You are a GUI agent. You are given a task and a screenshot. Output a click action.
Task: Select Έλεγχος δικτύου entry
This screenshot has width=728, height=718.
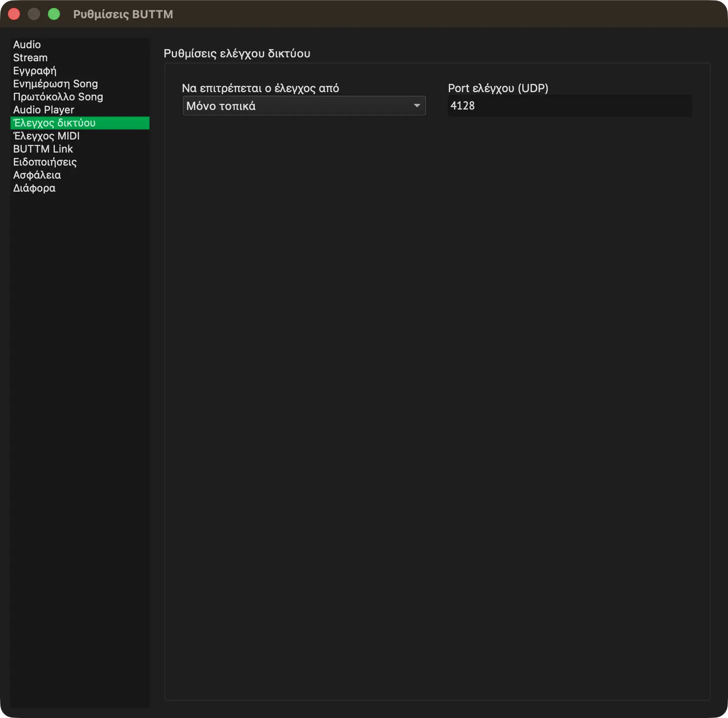click(80, 123)
